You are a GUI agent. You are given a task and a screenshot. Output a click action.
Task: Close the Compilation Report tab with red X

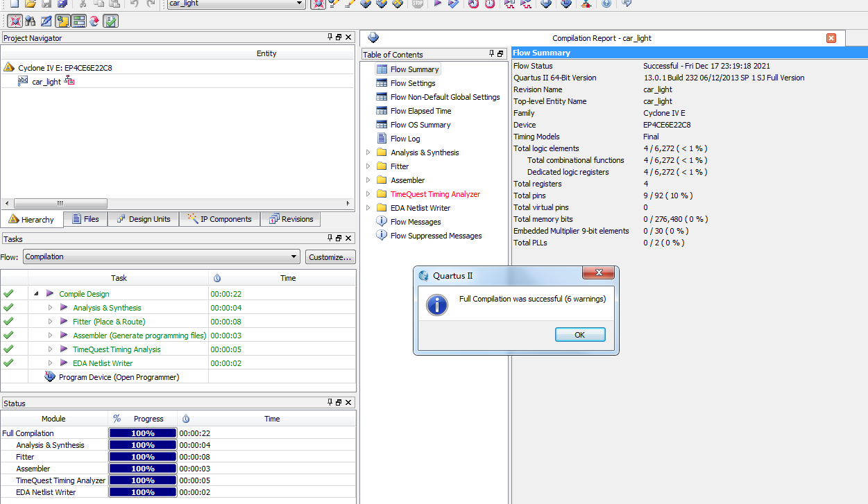coord(831,38)
